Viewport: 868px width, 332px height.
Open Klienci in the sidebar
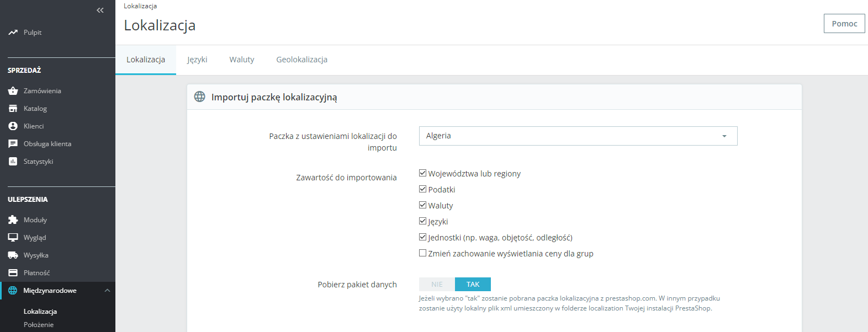click(34, 126)
